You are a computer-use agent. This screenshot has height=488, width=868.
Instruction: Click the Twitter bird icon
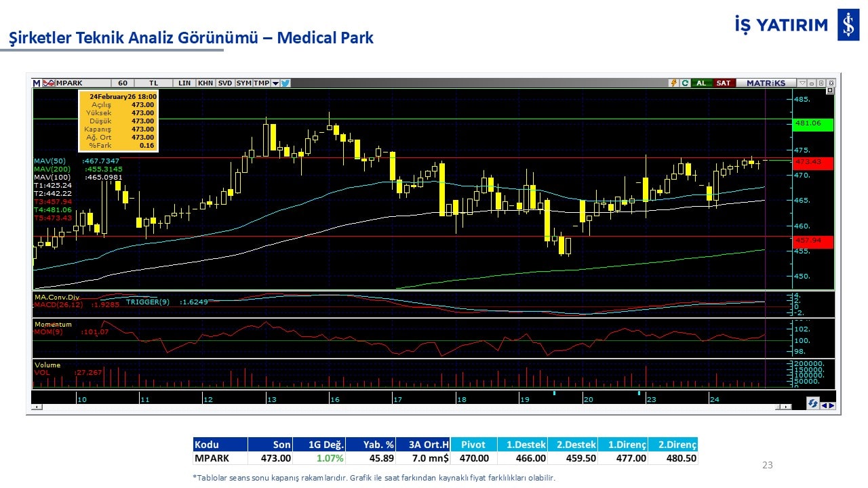[x=285, y=83]
